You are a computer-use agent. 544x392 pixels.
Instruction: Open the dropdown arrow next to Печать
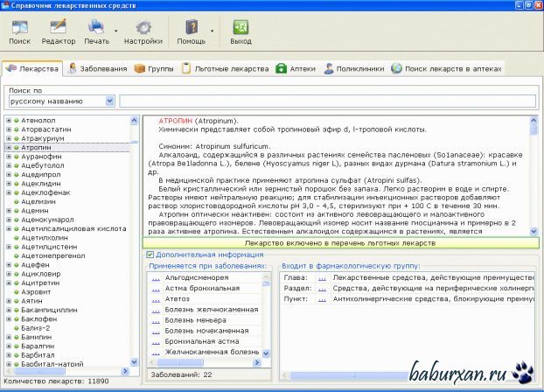(115, 30)
